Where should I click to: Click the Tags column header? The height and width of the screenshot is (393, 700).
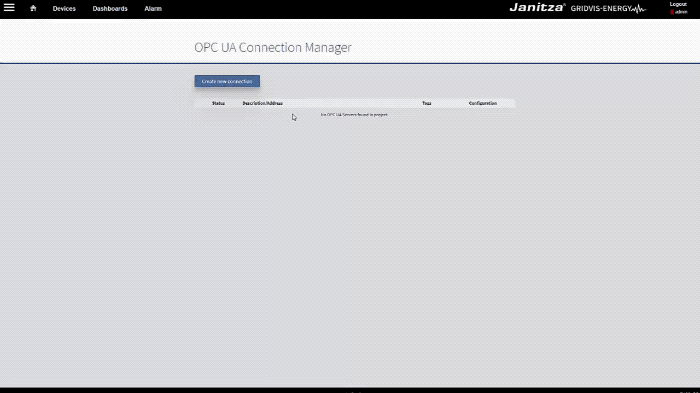click(427, 103)
